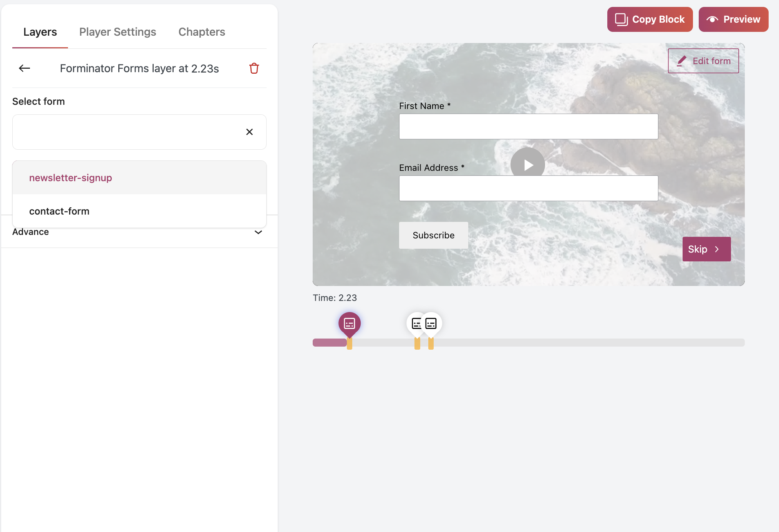This screenshot has width=779, height=532.
Task: Select the newsletter-signup option
Action: click(x=71, y=177)
